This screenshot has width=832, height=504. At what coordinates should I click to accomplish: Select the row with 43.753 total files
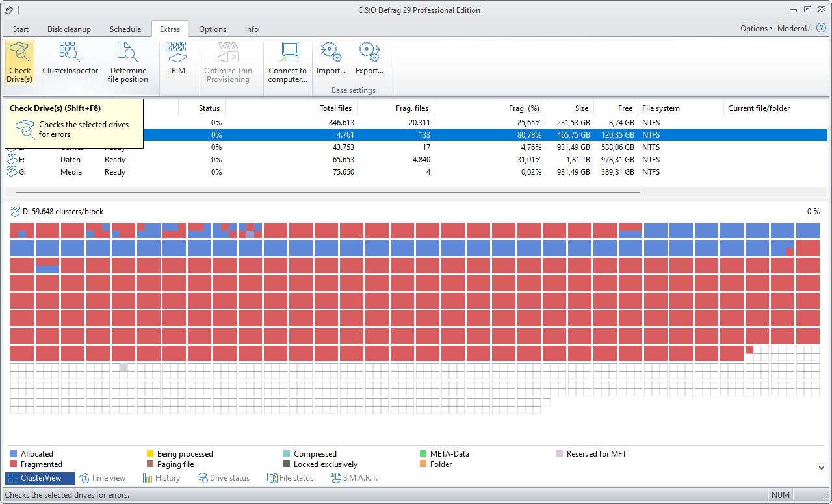click(x=416, y=147)
